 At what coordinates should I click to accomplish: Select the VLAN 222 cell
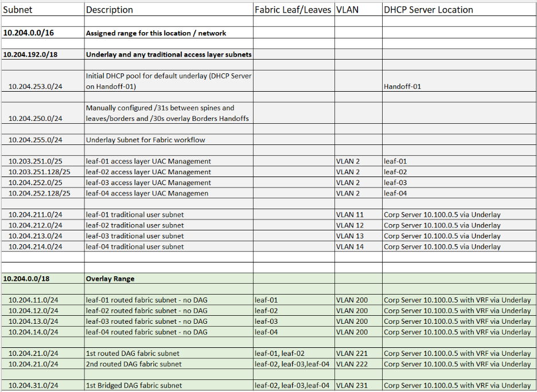359,363
